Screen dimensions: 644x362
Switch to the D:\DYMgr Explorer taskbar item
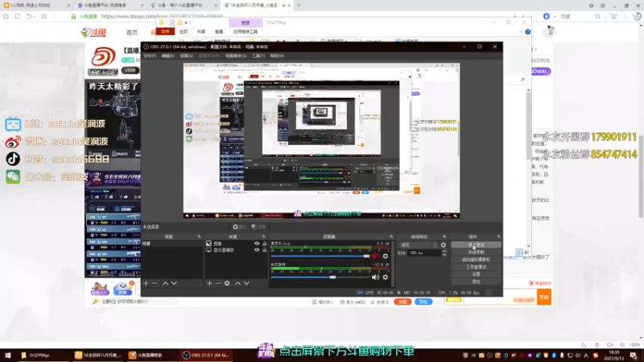pos(35,355)
